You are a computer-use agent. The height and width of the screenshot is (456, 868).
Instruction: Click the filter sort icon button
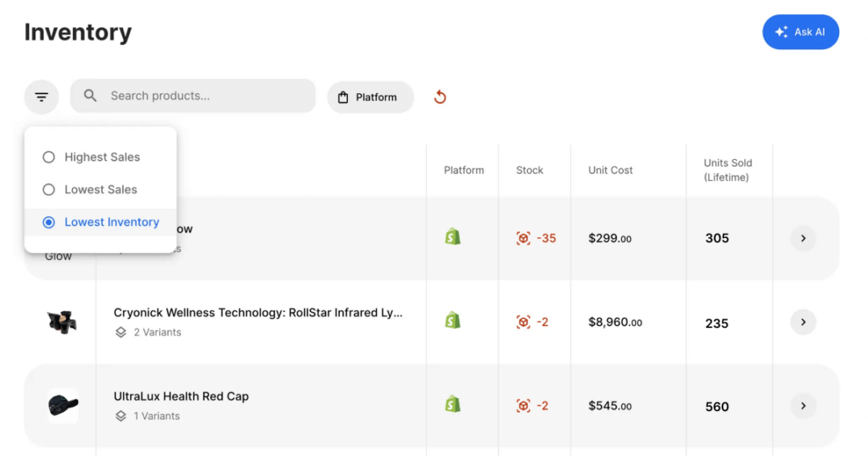pos(41,97)
